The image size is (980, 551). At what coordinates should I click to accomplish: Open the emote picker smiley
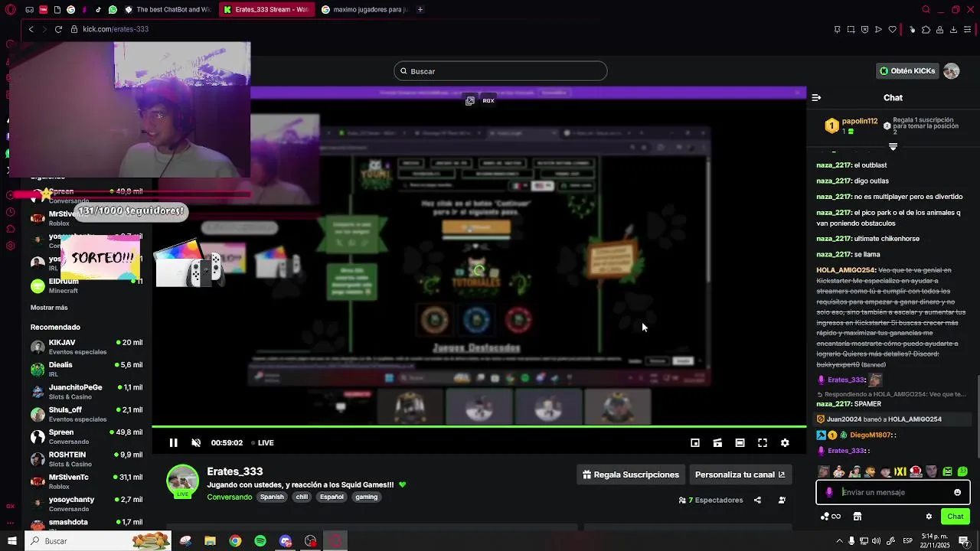[957, 492]
